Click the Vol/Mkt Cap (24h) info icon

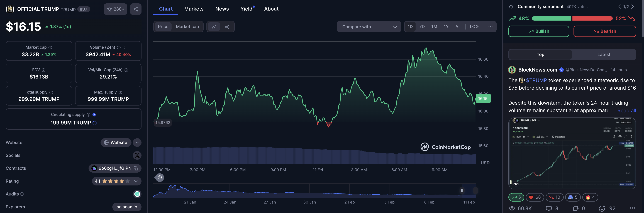(x=126, y=70)
